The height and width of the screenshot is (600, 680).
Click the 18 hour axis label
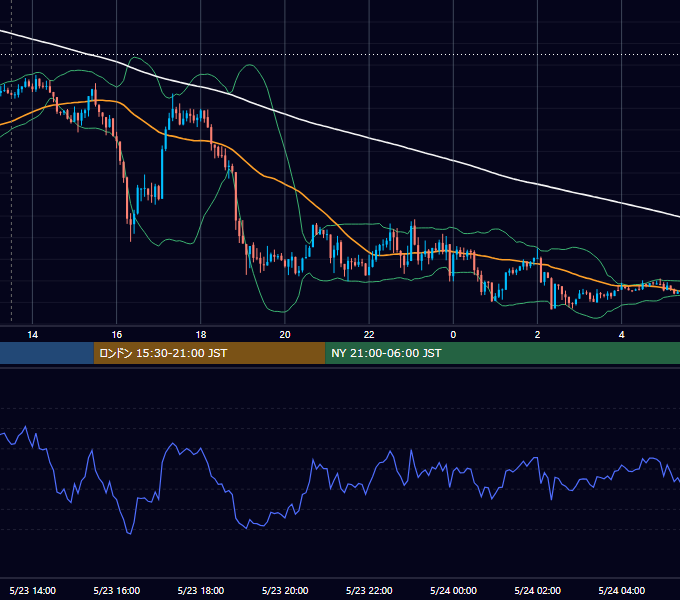coord(201,335)
